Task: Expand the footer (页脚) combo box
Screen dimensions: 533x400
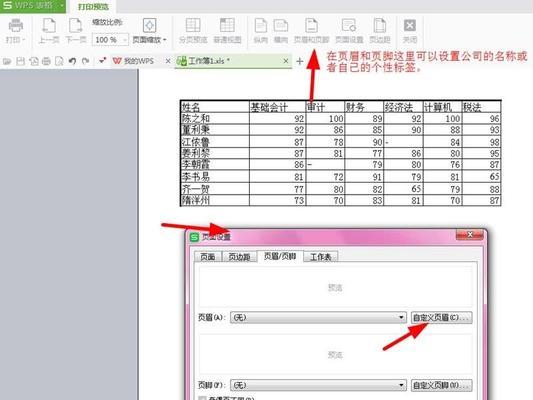Action: [401, 385]
